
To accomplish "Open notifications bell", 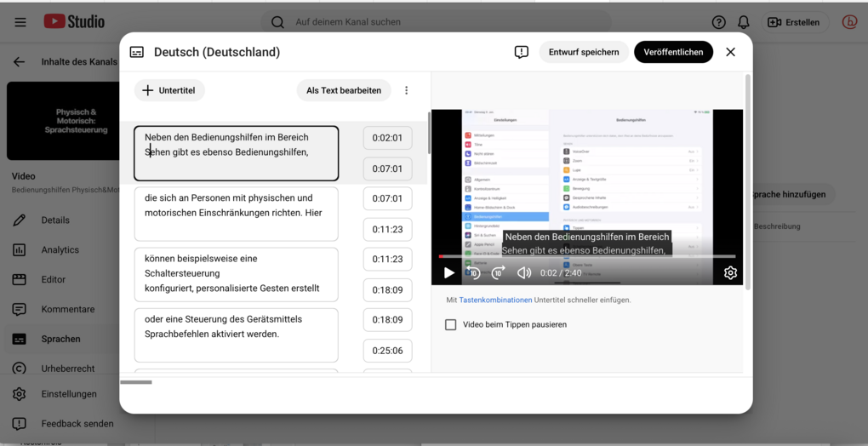I will [x=744, y=22].
